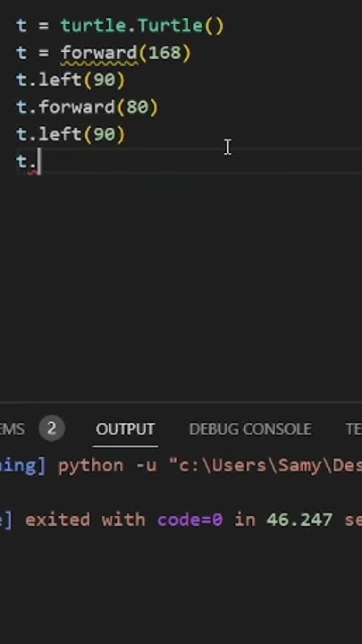Switch to the OUTPUT panel tab
The image size is (362, 644).
click(125, 429)
